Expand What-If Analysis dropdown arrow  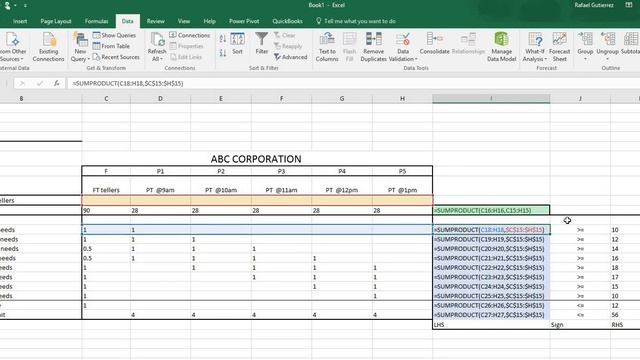(x=546, y=60)
